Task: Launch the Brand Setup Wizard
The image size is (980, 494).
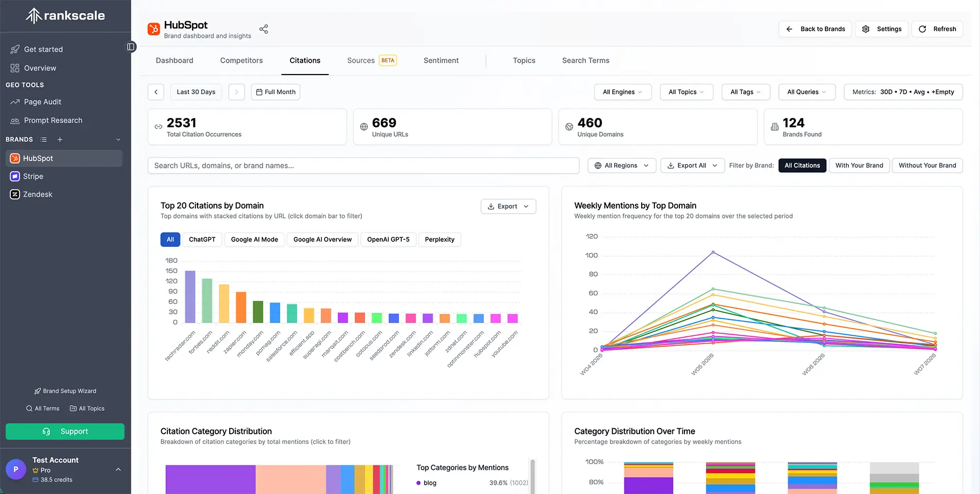Action: point(65,391)
